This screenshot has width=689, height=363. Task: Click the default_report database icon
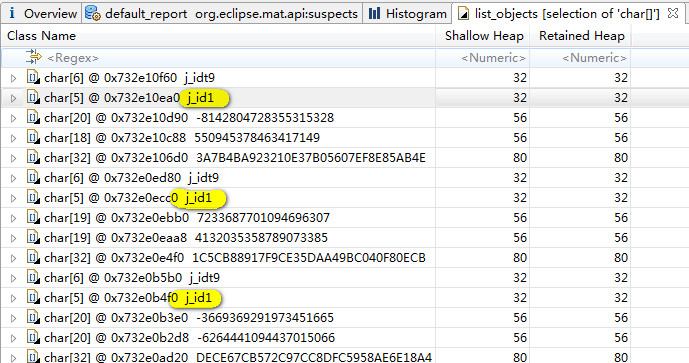pos(93,14)
